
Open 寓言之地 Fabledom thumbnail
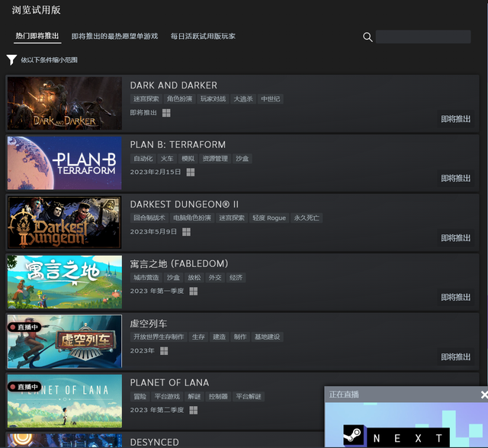(x=65, y=282)
